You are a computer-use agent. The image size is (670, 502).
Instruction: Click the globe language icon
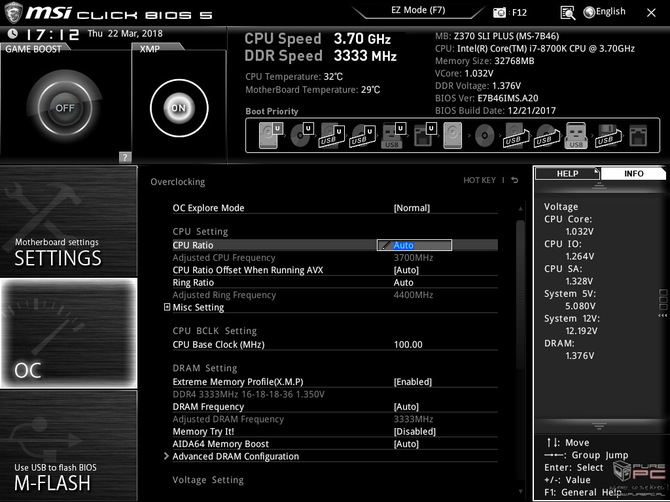(589, 12)
